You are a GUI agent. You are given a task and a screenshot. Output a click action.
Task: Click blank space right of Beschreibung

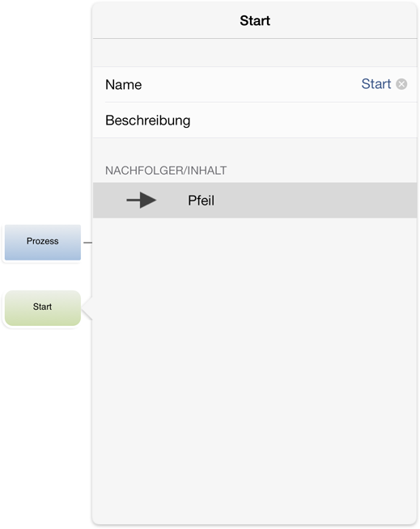coord(303,120)
